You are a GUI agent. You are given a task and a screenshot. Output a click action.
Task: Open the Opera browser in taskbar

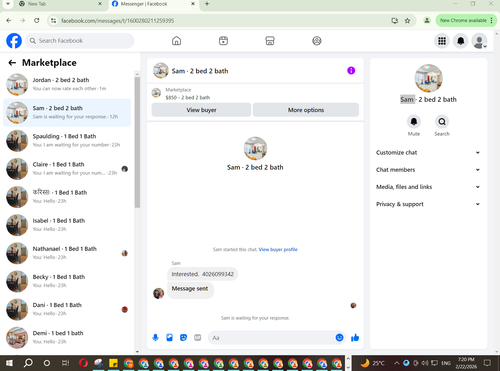click(83, 363)
